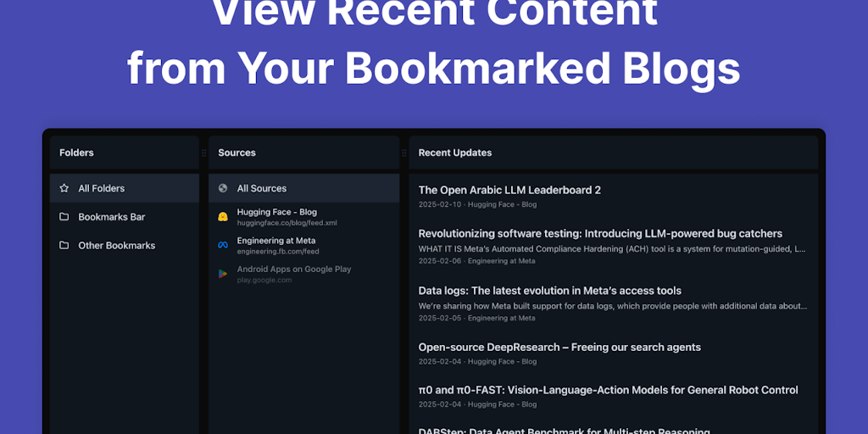Open Open-source DeepResearch article
This screenshot has width=868, height=434.
559,347
